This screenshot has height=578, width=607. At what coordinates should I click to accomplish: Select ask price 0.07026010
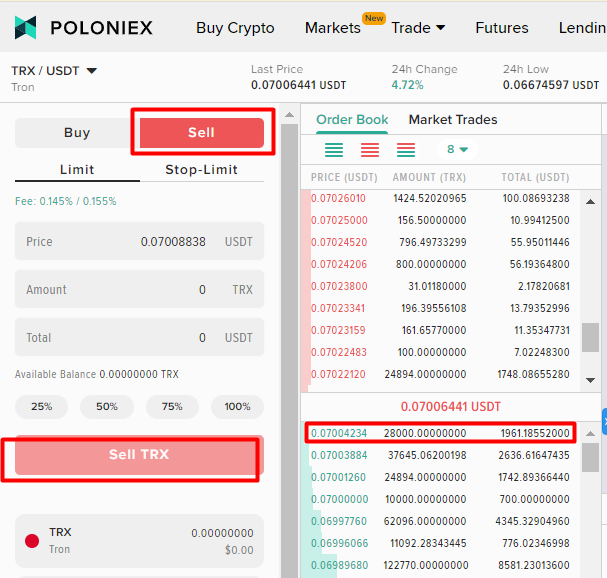(x=338, y=199)
